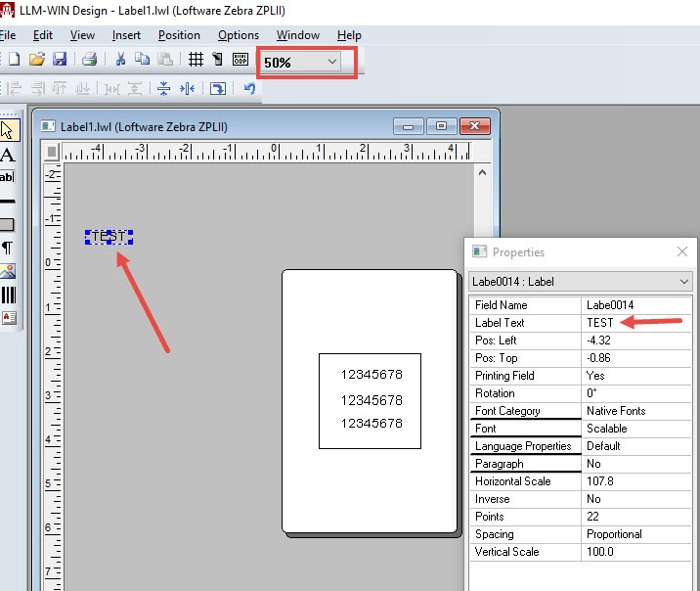The width and height of the screenshot is (700, 591).
Task: Open the Window menu
Action: (298, 35)
